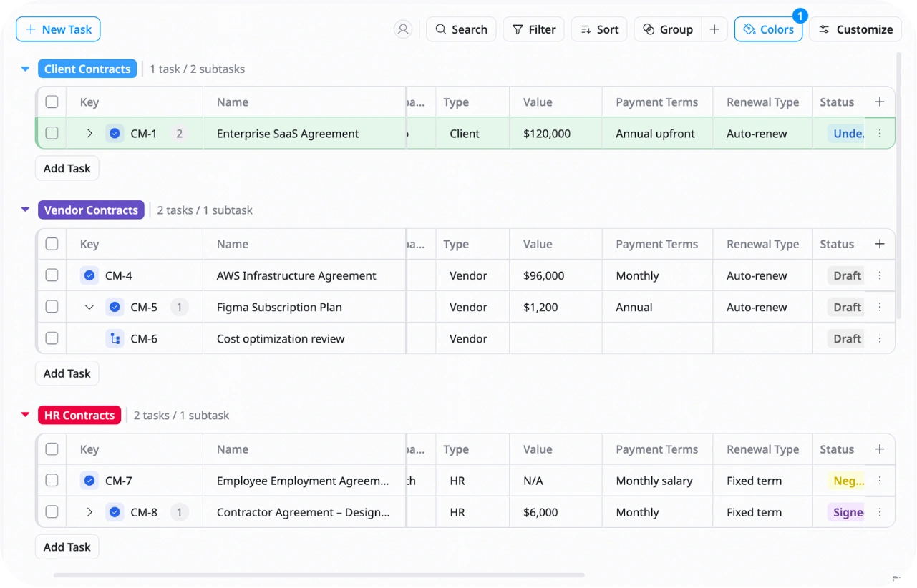Open row menu for Figma Subscription Plan

880,307
